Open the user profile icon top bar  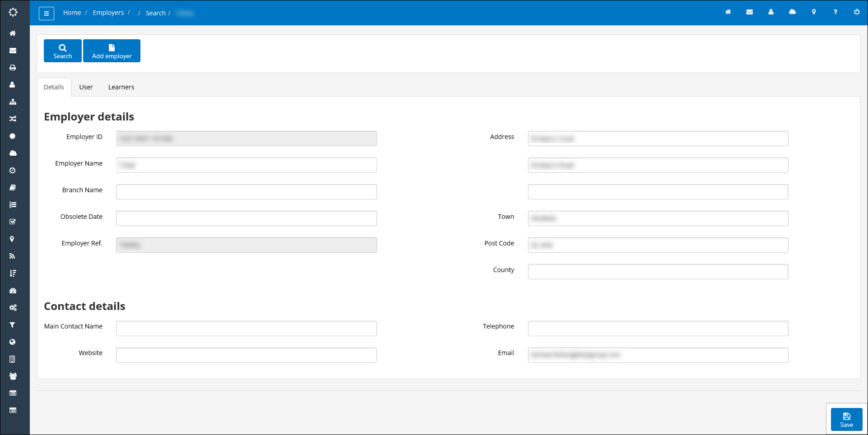pos(771,12)
